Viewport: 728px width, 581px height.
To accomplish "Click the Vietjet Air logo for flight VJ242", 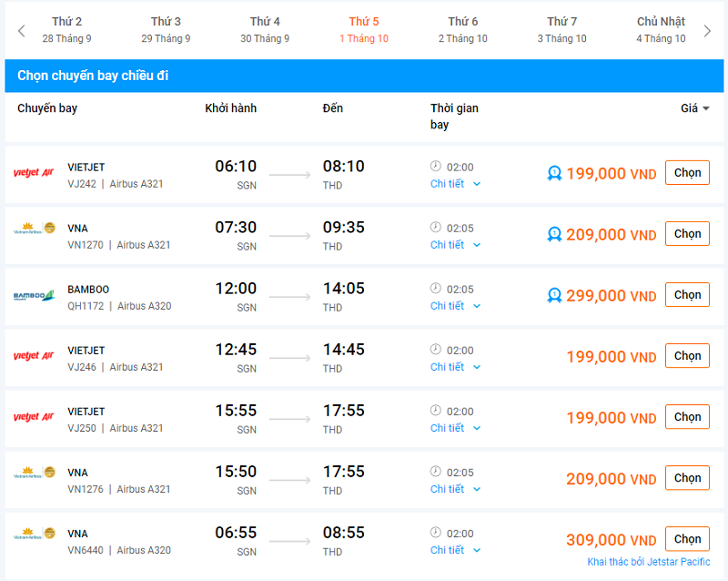I will [x=34, y=174].
